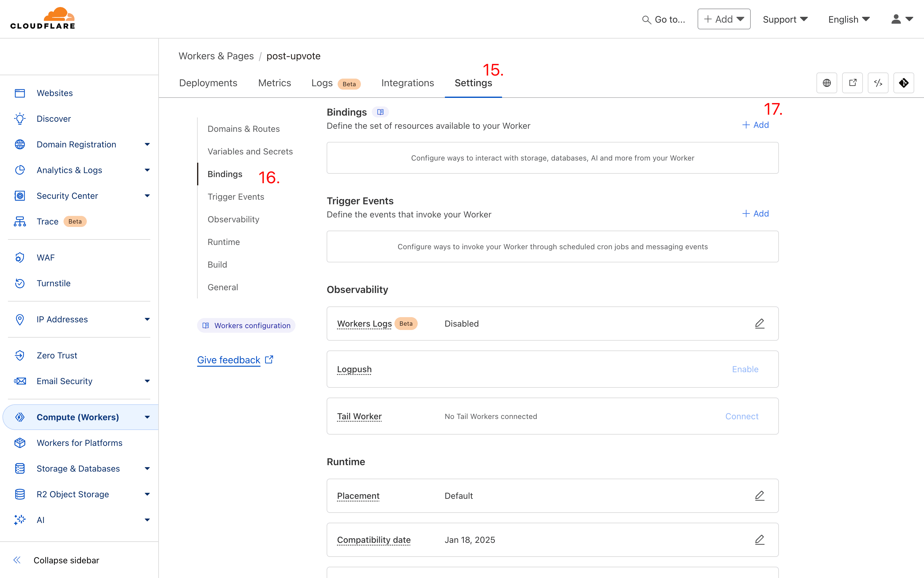924x578 pixels.
Task: Switch to the Metrics tab
Action: tap(274, 83)
